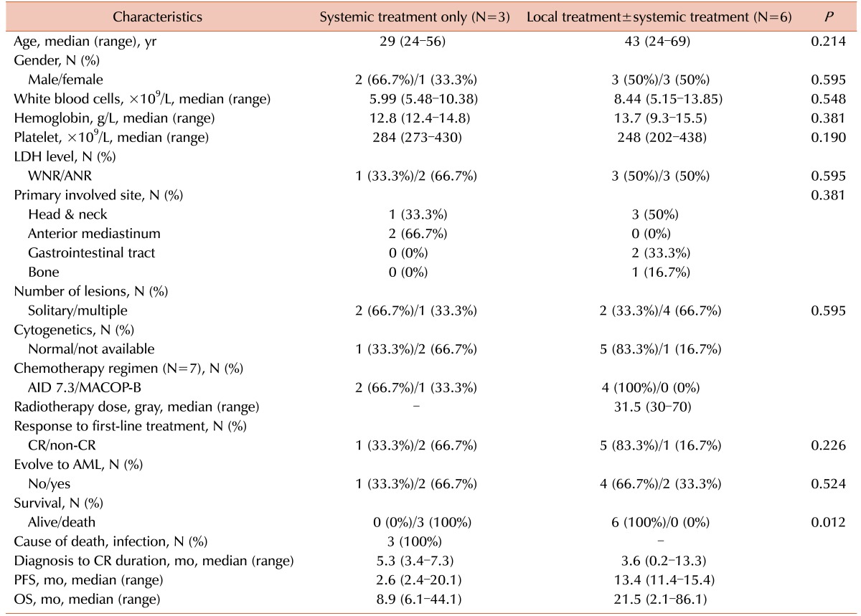Click the survival P value 0.012
The width and height of the screenshot is (861, 616).
tap(829, 522)
